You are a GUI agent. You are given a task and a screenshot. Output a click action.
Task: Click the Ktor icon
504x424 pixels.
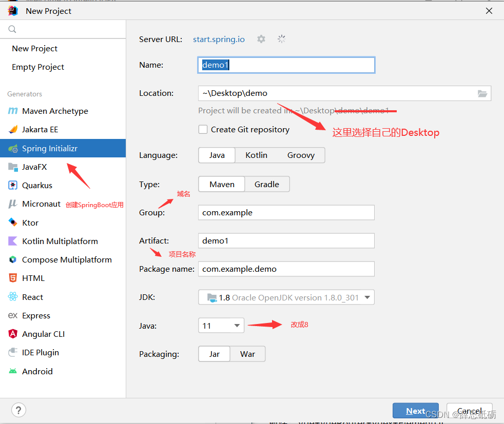13,222
